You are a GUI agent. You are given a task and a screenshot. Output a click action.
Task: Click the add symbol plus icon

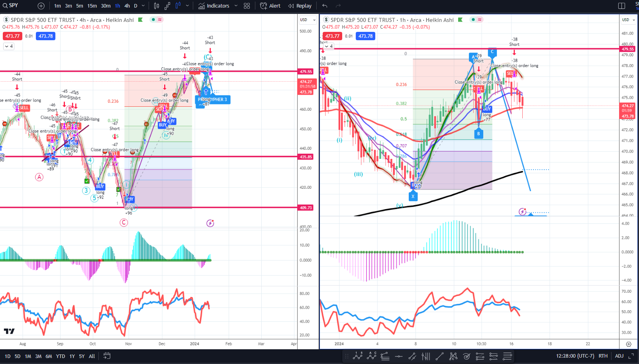click(41, 6)
